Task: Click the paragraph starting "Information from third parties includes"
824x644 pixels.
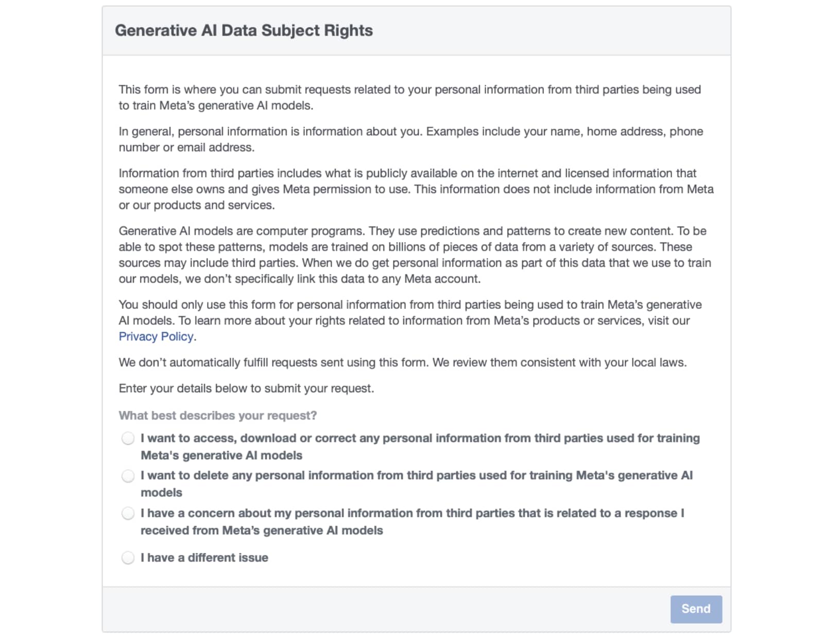Action: tap(416, 189)
